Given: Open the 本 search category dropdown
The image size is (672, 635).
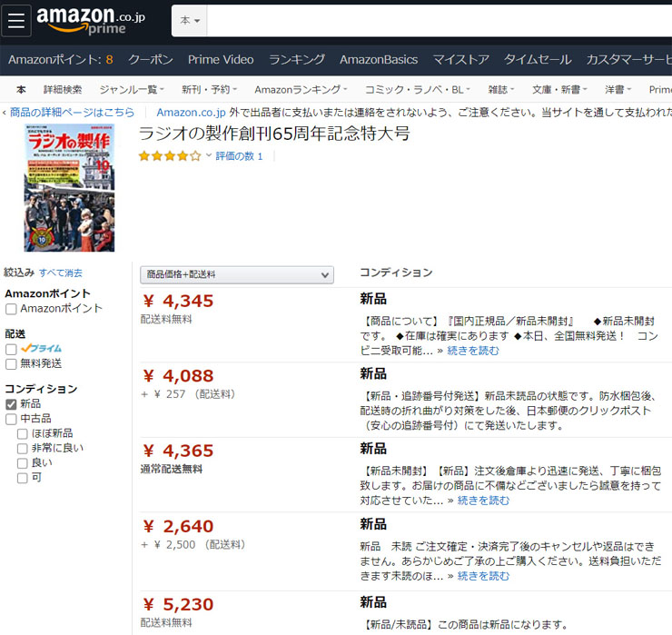Looking at the screenshot, I should [x=190, y=21].
